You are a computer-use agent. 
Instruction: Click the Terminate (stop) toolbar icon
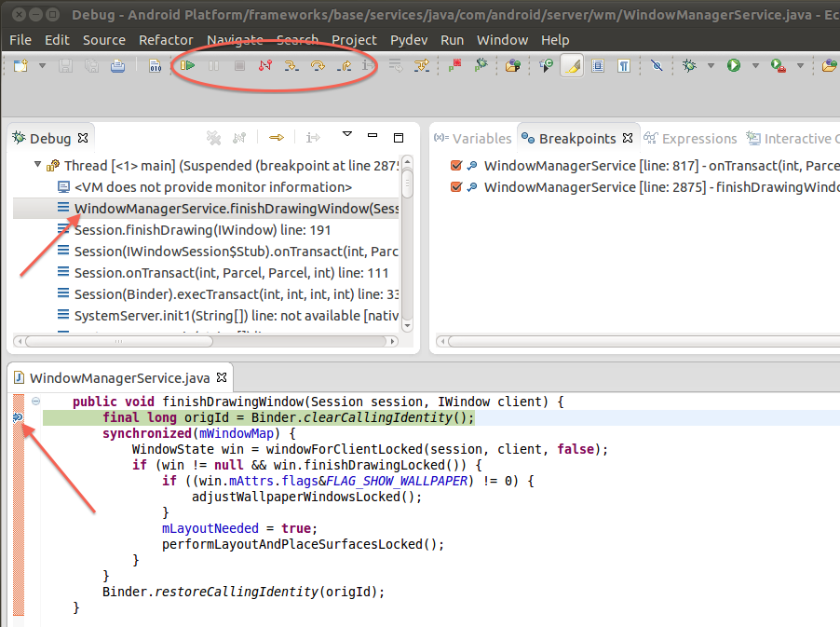click(239, 65)
